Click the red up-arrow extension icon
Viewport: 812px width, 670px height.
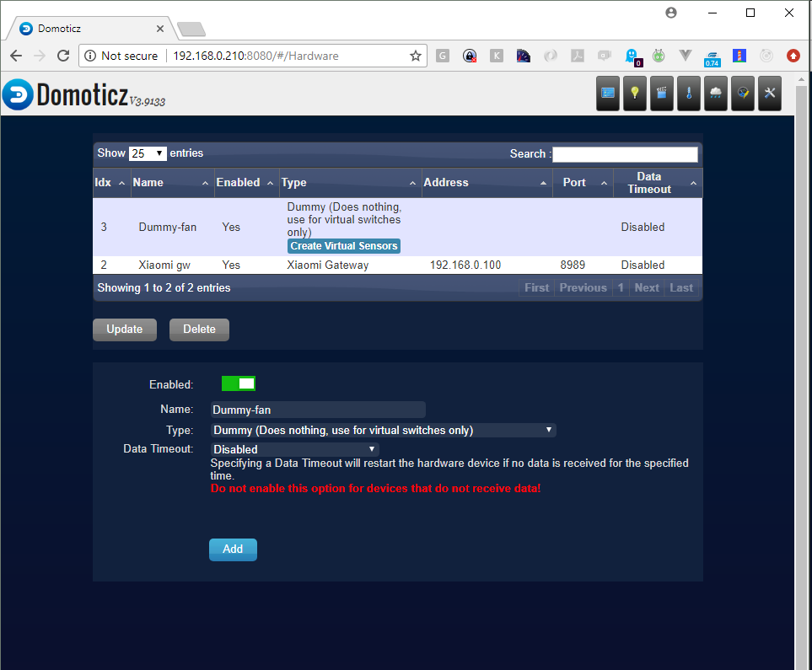coord(793,56)
